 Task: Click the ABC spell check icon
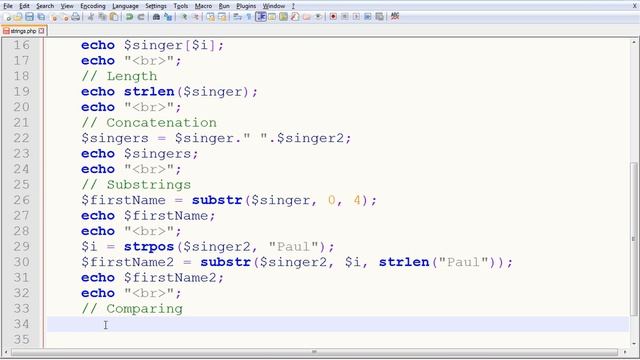pos(395,16)
